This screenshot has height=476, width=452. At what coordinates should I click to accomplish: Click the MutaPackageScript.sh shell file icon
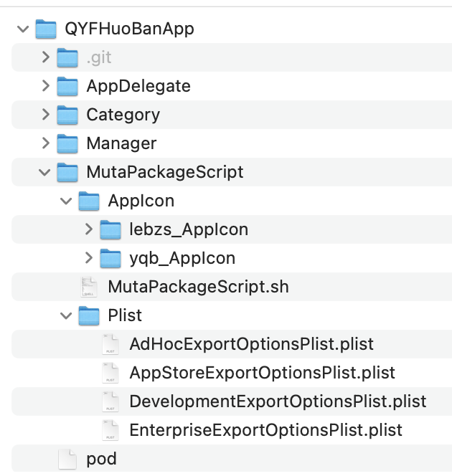pos(89,287)
